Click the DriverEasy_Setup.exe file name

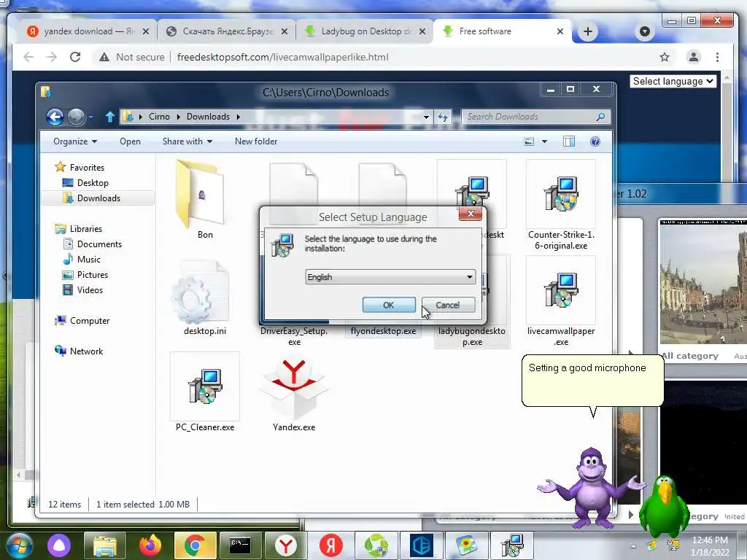coord(294,336)
